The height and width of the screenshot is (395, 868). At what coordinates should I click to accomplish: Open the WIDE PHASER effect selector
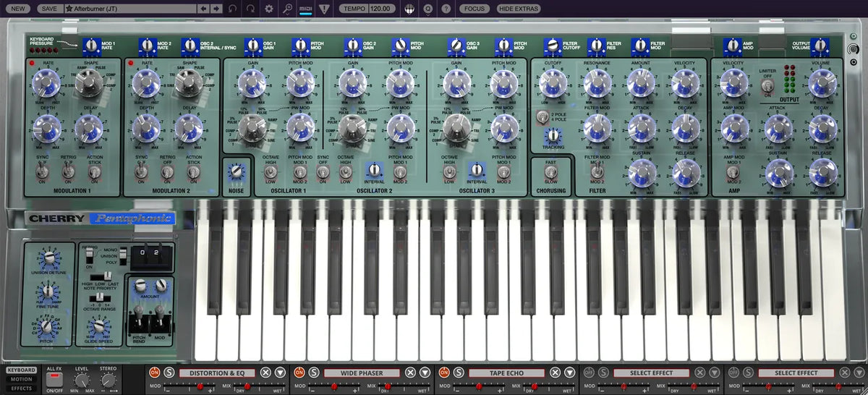click(362, 373)
